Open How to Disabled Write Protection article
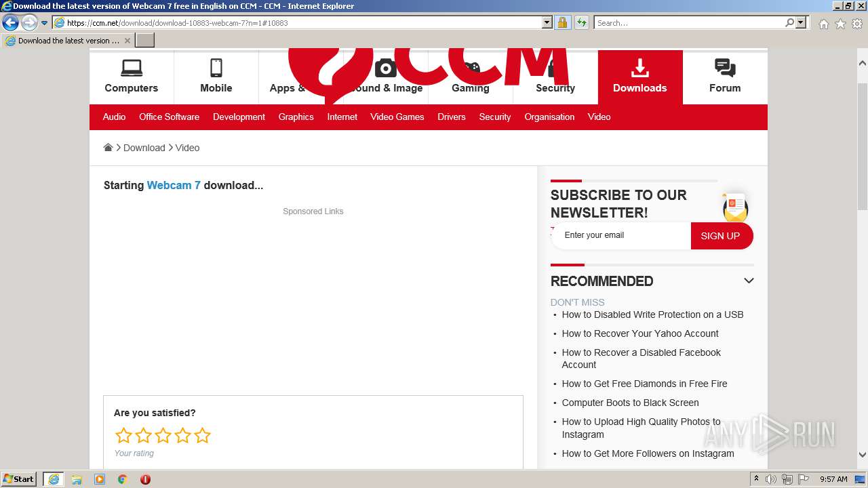This screenshot has width=868, height=488. [652, 314]
